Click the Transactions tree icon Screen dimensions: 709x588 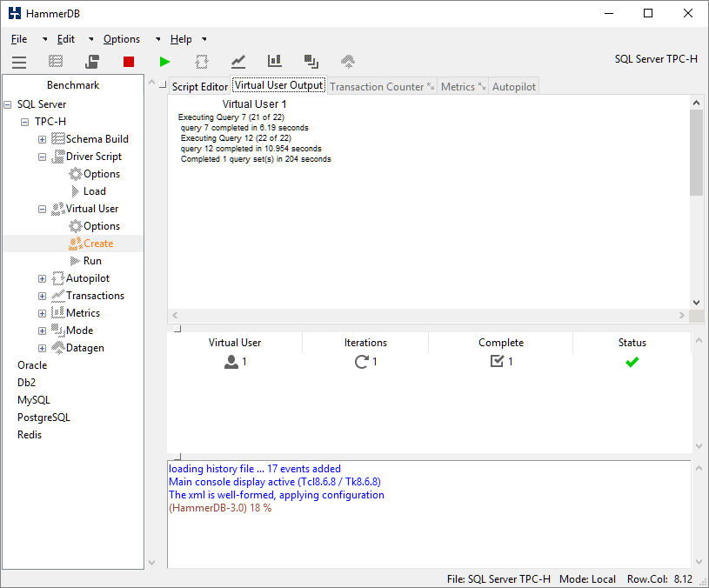coord(58,296)
